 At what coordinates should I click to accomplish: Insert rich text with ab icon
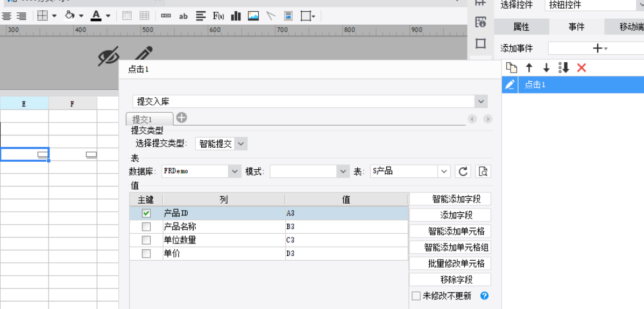click(x=183, y=17)
